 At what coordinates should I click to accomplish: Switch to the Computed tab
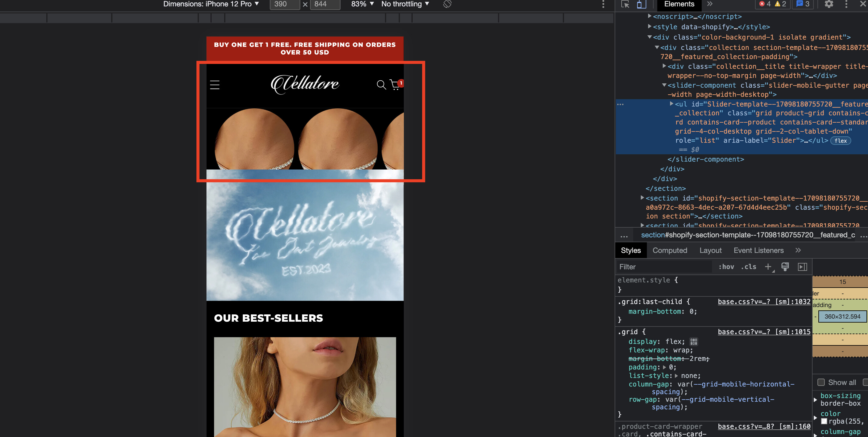click(x=669, y=250)
